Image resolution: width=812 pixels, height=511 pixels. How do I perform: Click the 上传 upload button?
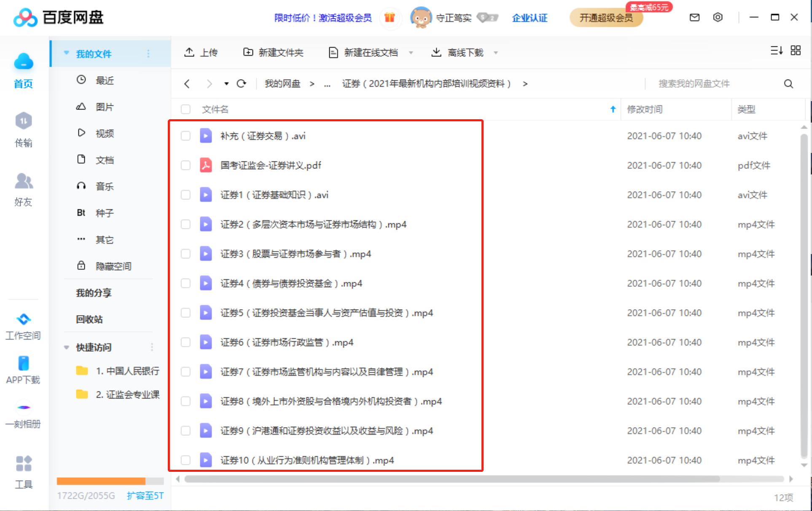tap(201, 52)
